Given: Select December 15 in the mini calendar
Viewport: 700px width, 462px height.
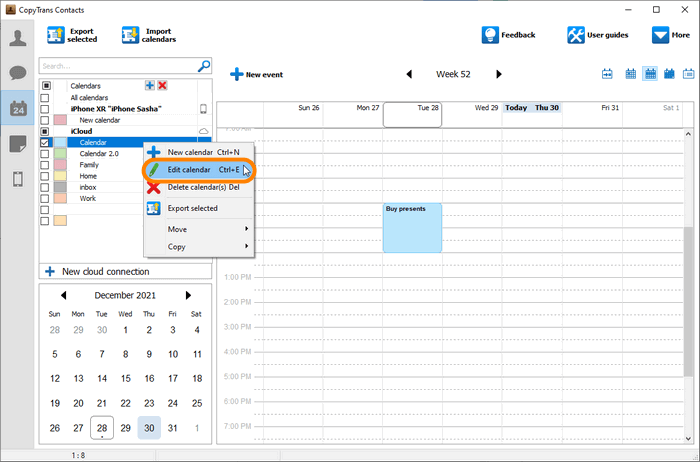Looking at the screenshot, I should 125,379.
